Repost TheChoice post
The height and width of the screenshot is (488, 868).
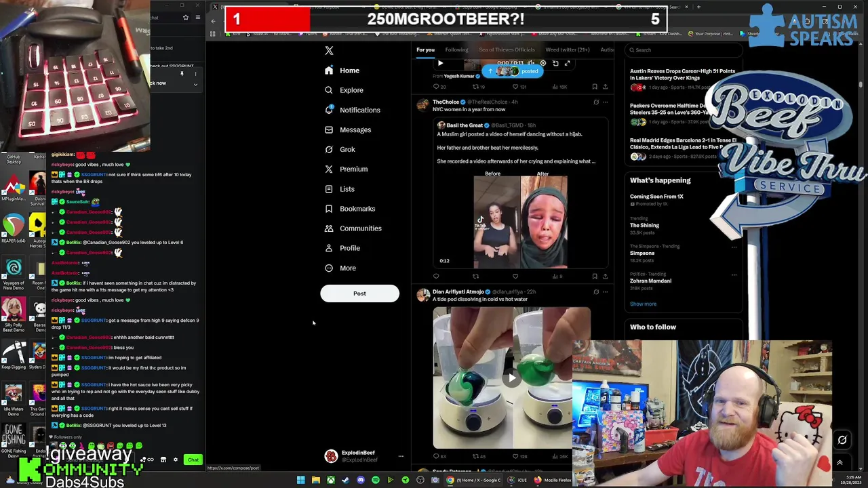pyautogui.click(x=475, y=276)
